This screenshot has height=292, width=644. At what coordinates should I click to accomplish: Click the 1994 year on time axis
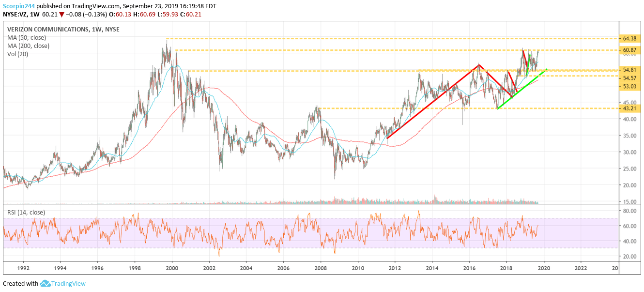tap(60, 268)
